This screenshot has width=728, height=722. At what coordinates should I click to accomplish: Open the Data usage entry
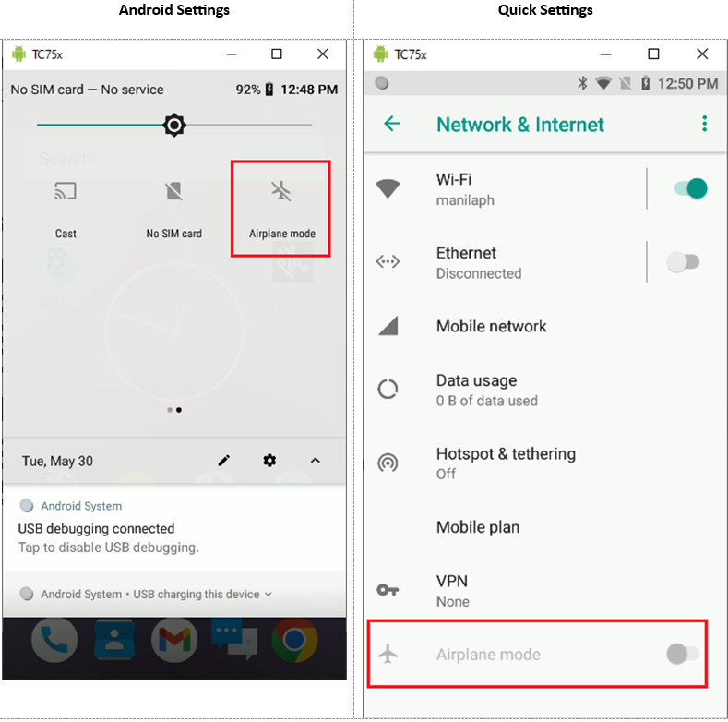545,390
